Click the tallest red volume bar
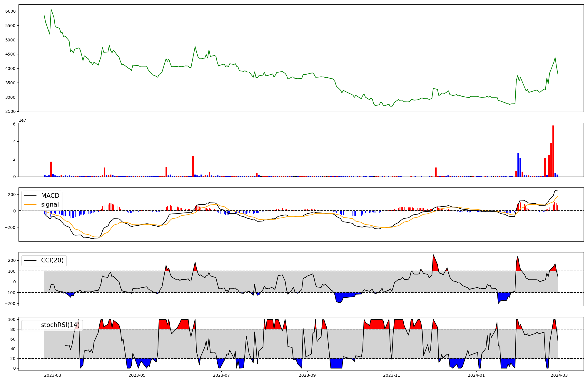The height and width of the screenshot is (382, 588). coord(553,151)
